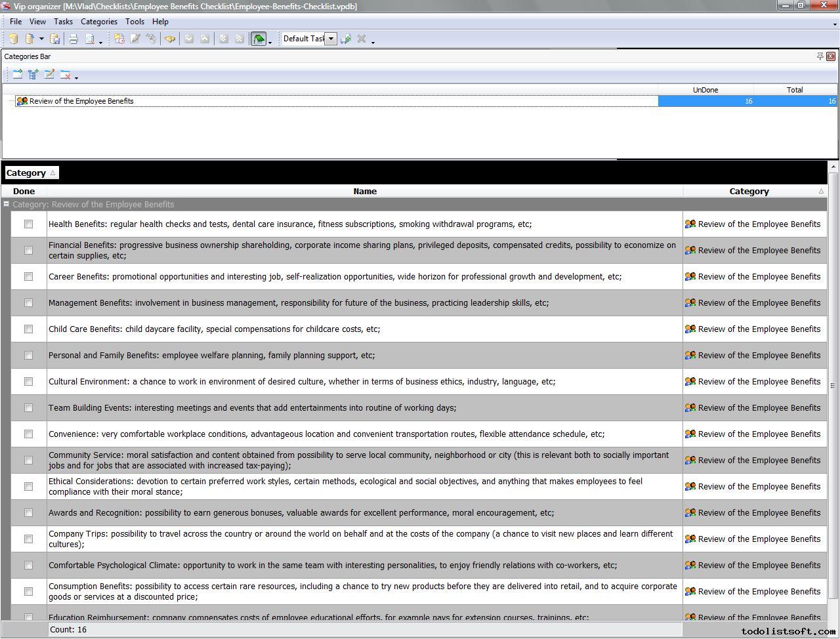The image size is (840, 639).
Task: Click Edit Category icon in Categories Bar
Action: [49, 75]
